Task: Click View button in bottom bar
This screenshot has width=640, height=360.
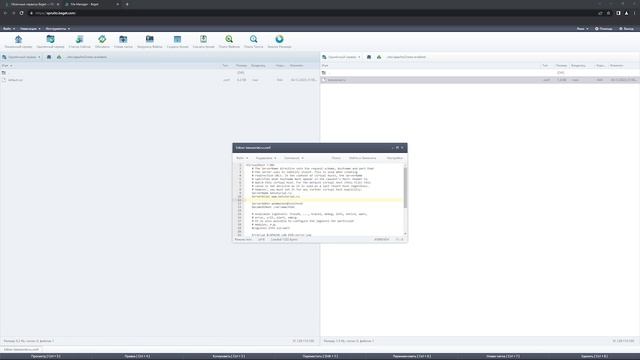Action: [46, 356]
